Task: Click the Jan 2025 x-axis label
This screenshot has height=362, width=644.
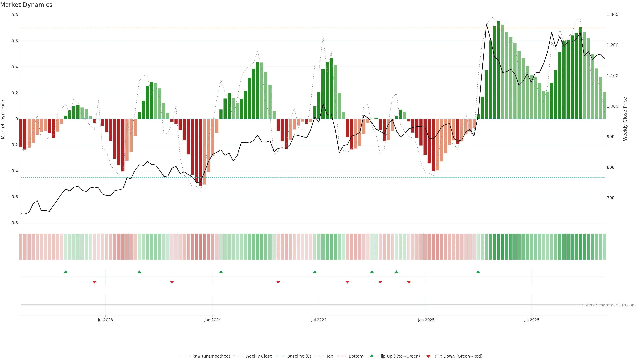Action: 426,320
